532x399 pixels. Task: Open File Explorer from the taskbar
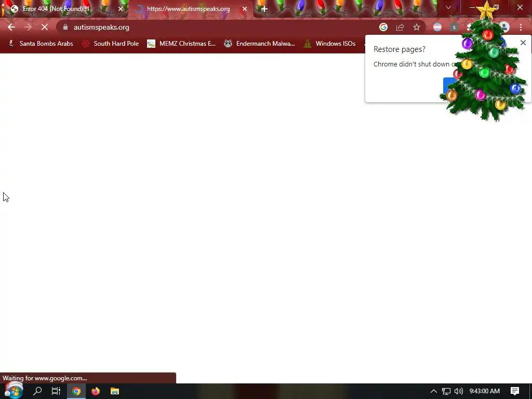(x=115, y=391)
